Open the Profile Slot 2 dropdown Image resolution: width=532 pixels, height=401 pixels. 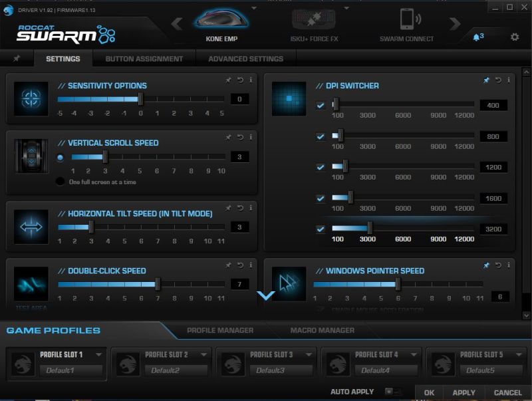coord(203,354)
